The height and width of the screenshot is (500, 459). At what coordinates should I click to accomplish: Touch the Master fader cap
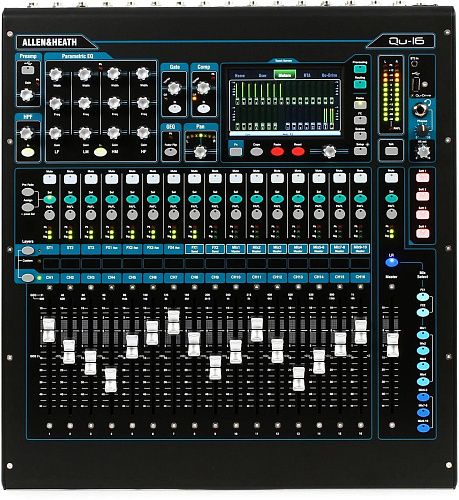point(392,345)
